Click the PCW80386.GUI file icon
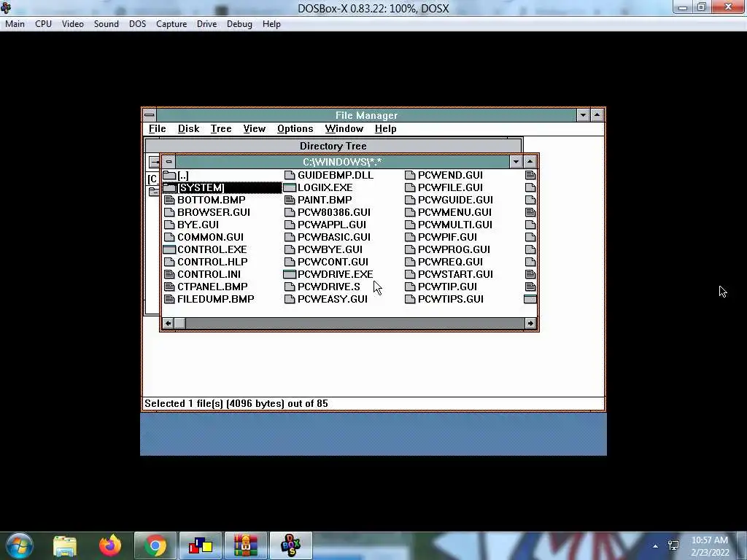Viewport: 747px width, 560px height. (x=290, y=212)
